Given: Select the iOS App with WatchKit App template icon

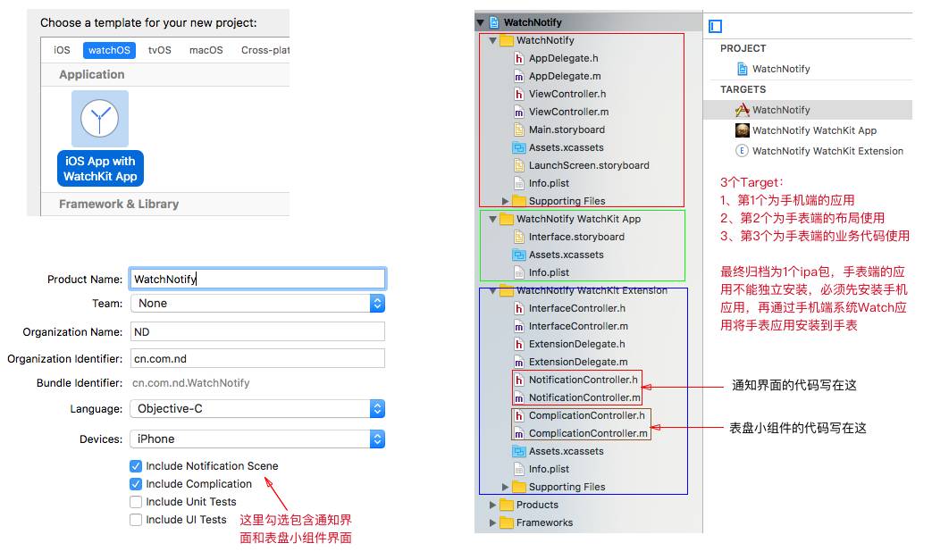Looking at the screenshot, I should tap(100, 119).
